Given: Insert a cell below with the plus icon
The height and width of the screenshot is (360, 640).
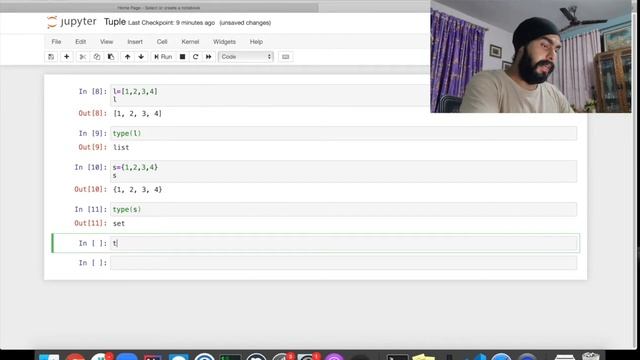Looking at the screenshot, I should [x=67, y=57].
